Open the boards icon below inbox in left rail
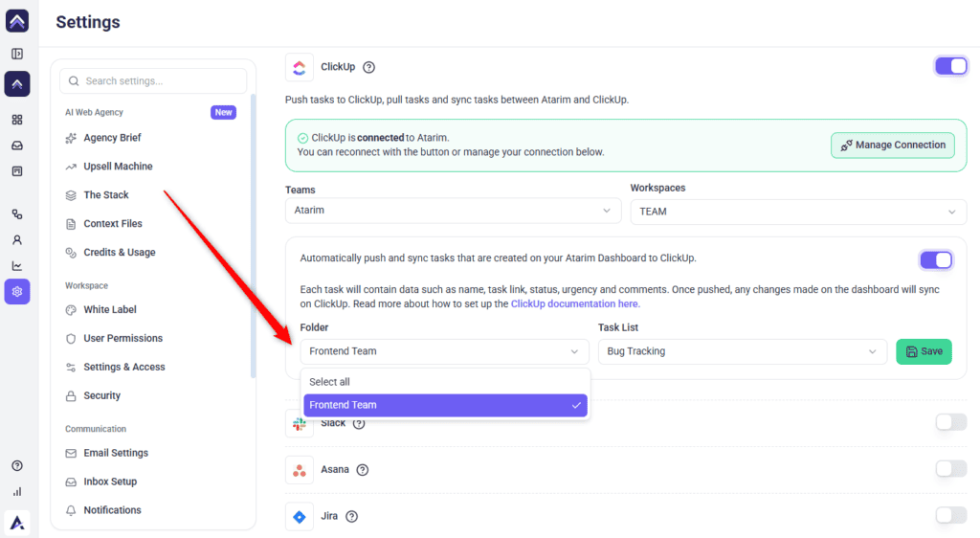Screen dimensions: 980x538 click(x=17, y=171)
